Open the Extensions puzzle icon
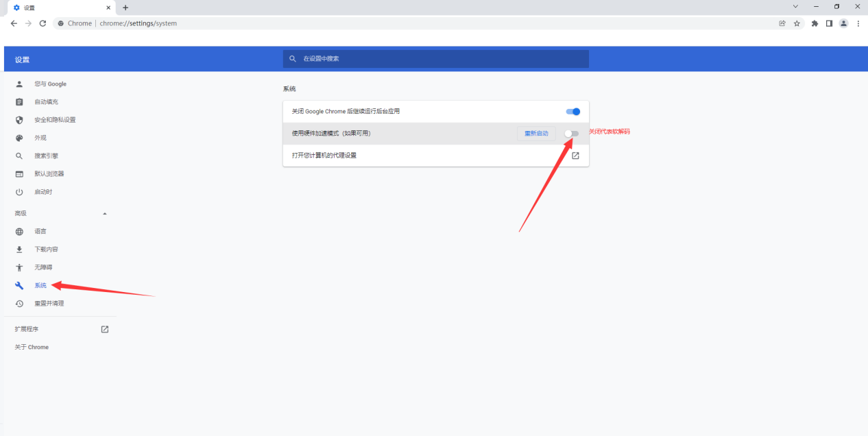 pyautogui.click(x=815, y=23)
